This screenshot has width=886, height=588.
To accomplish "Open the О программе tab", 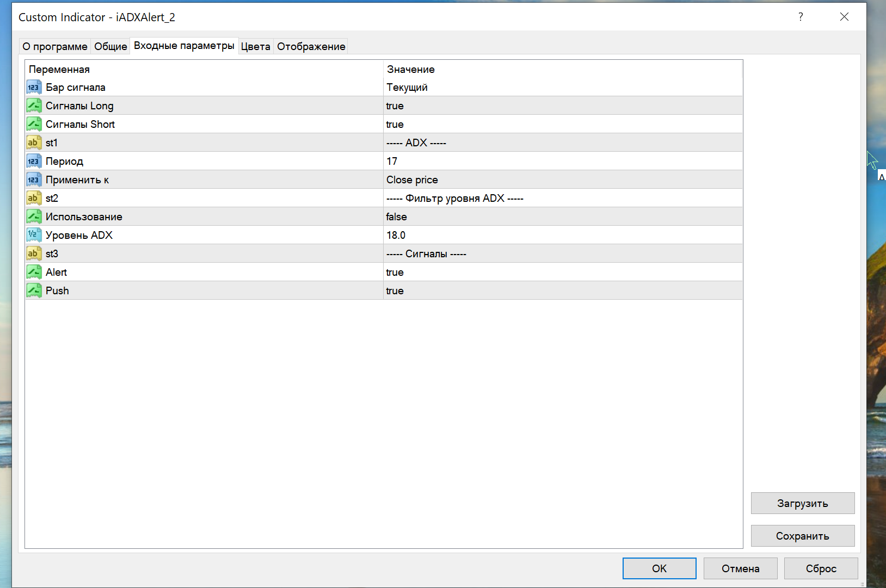I will coord(55,47).
